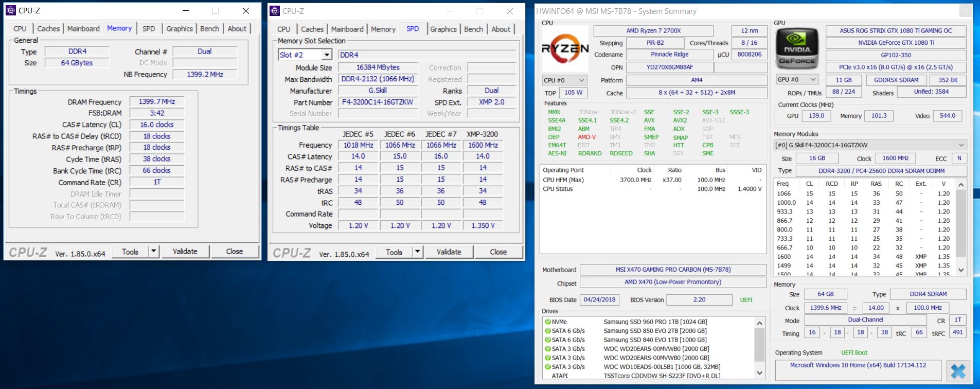Click NVMe drive status check icon
This screenshot has height=389, width=980.
coord(548,322)
